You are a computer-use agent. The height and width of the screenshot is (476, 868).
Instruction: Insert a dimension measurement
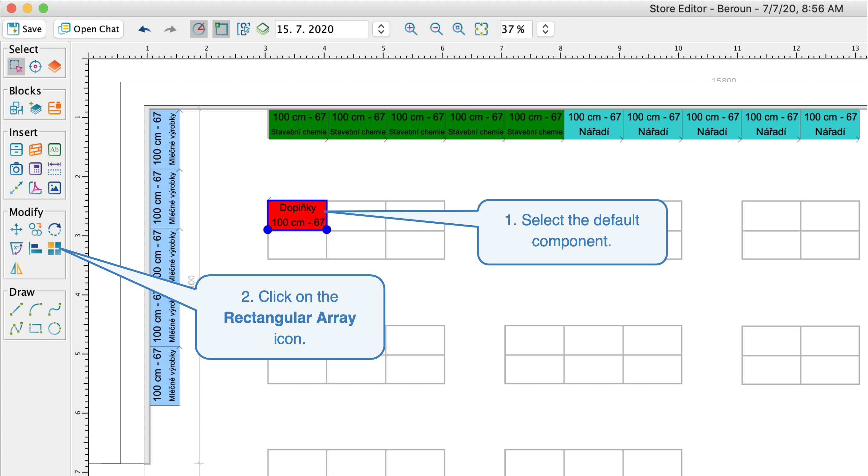(x=54, y=169)
